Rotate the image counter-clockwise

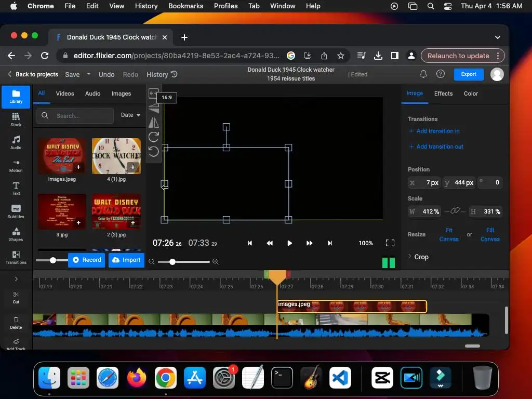pyautogui.click(x=154, y=151)
